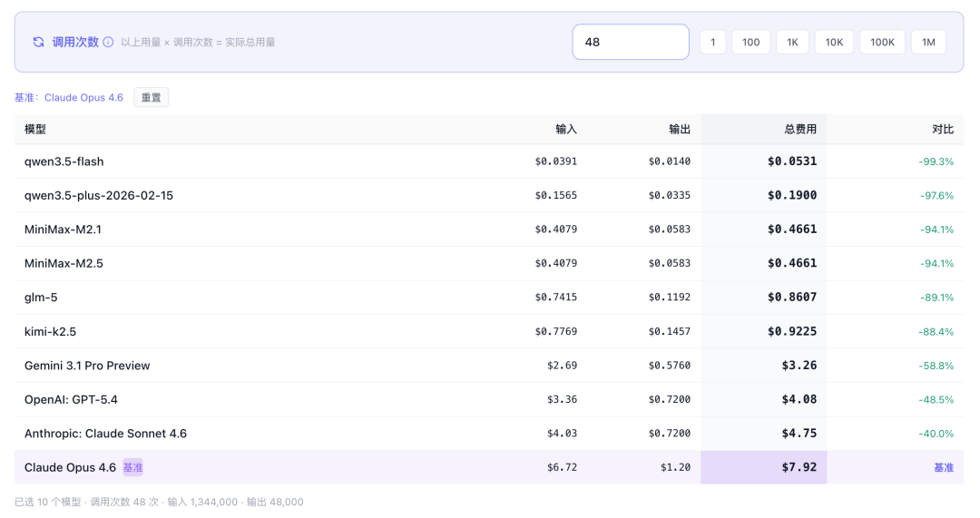This screenshot has height=518, width=980.
Task: Click the call count input field
Action: [630, 42]
